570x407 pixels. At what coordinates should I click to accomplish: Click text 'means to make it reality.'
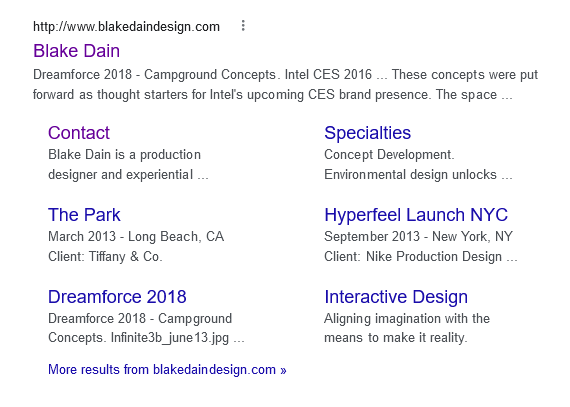click(396, 338)
